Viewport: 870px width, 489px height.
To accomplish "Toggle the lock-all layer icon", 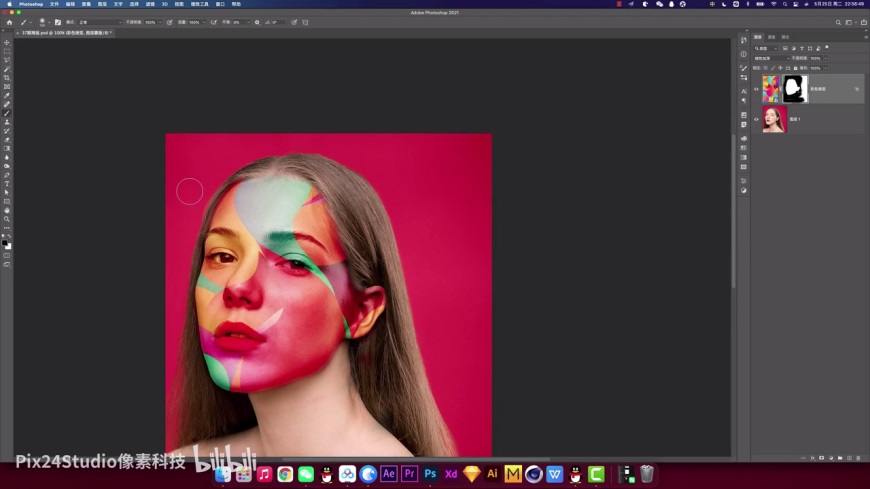I will point(794,68).
